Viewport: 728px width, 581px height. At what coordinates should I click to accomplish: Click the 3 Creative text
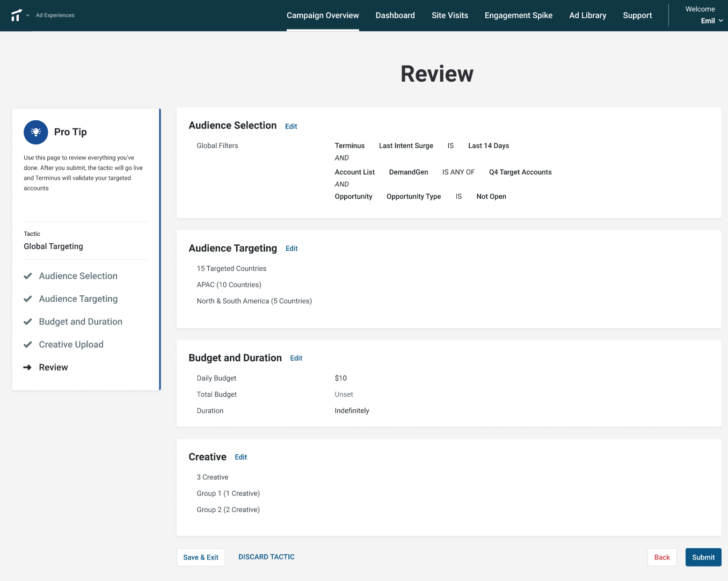213,477
